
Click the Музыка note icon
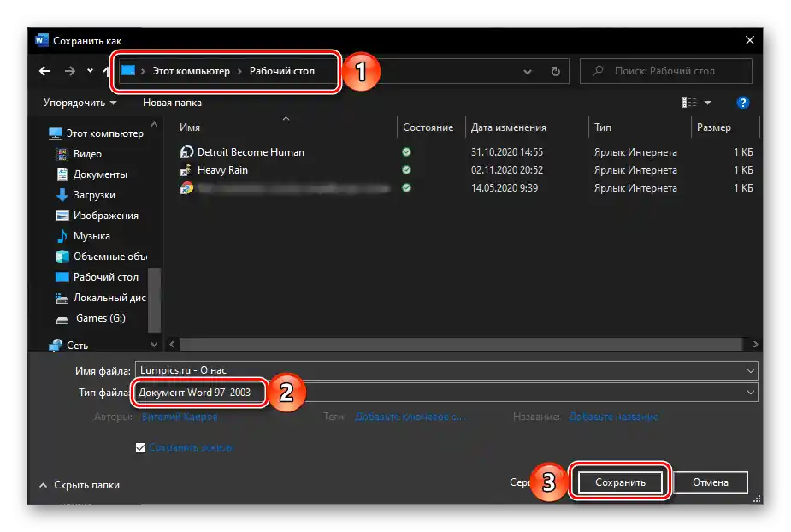click(x=62, y=236)
